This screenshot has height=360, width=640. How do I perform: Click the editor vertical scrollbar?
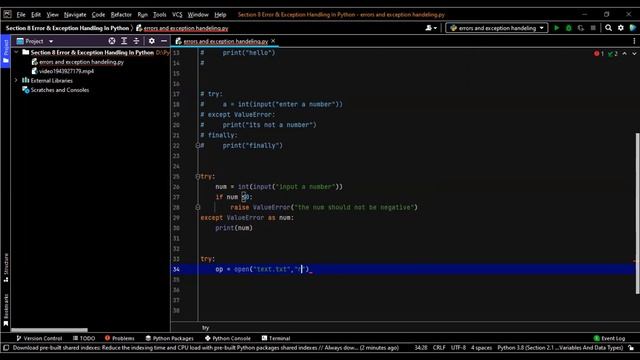click(637, 213)
